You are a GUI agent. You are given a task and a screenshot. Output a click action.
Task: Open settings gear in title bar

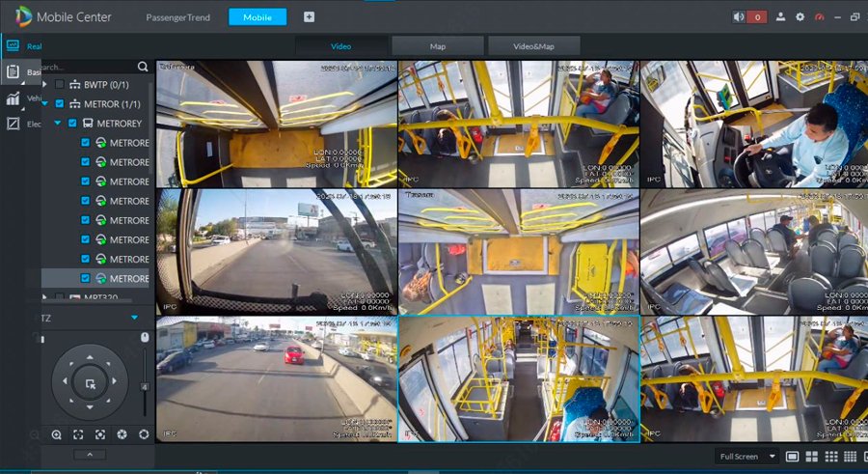coord(800,17)
